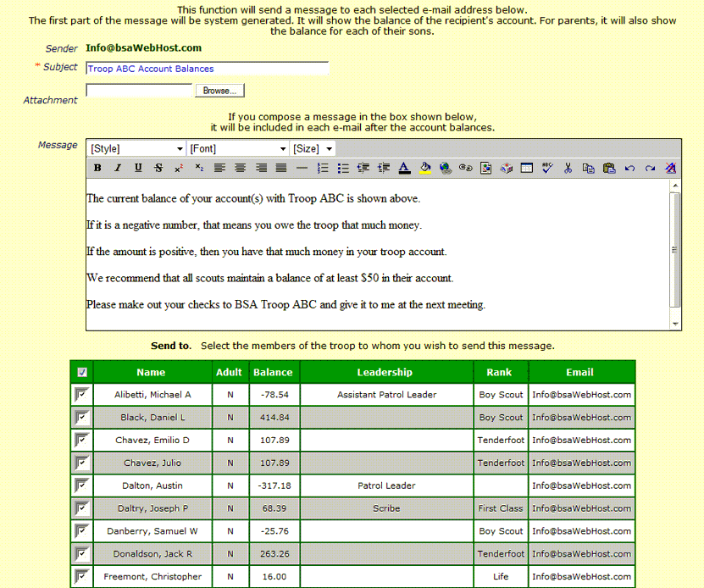Click the -317.18 balance cell
The height and width of the screenshot is (588, 704).
[x=274, y=485]
